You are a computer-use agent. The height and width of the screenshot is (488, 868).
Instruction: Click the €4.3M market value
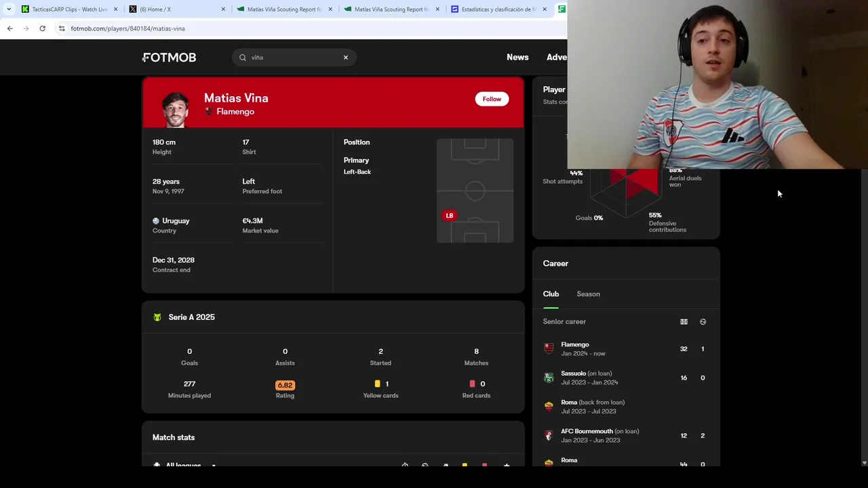click(x=252, y=221)
